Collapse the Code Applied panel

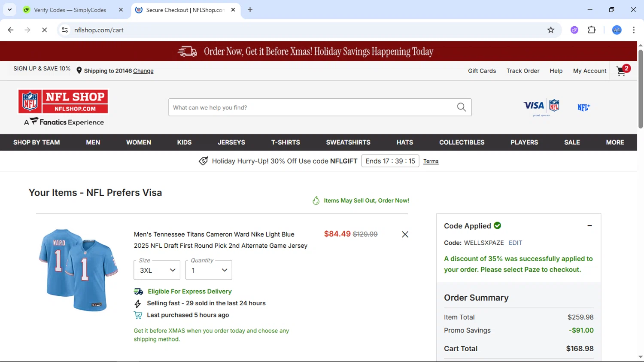pyautogui.click(x=589, y=225)
